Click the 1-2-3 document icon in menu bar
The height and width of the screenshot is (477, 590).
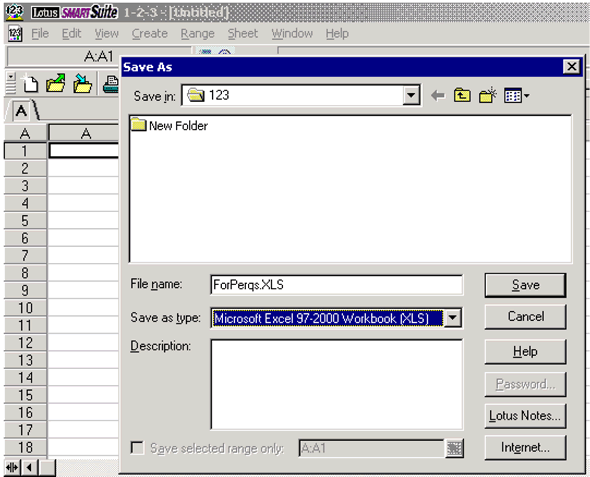[x=15, y=33]
